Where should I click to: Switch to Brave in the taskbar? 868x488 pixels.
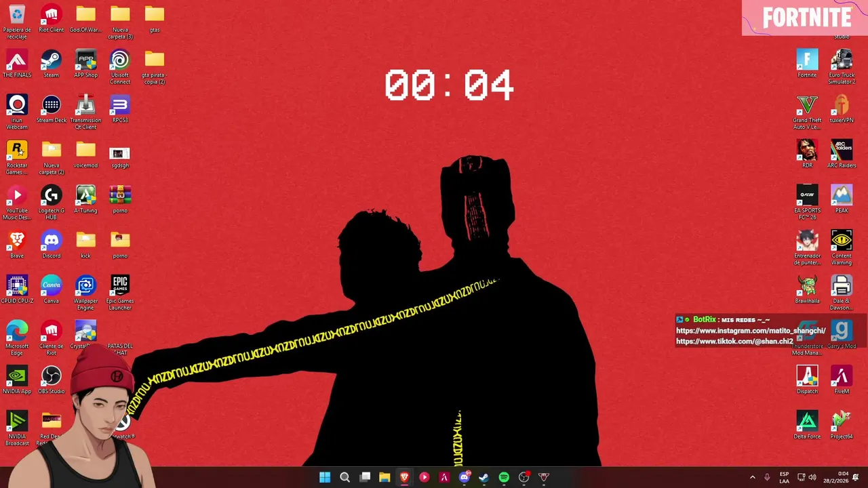pyautogui.click(x=404, y=477)
